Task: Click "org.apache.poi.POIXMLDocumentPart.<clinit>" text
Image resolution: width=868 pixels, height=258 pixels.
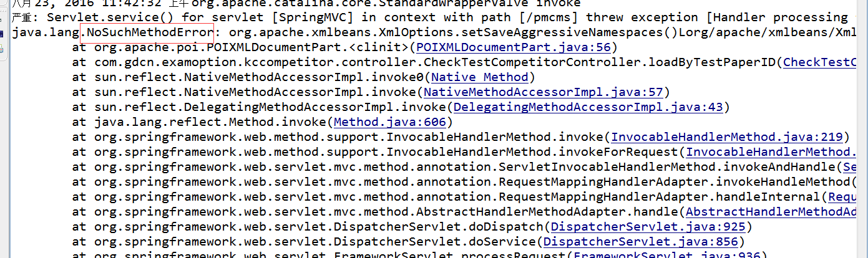Action: (x=251, y=47)
